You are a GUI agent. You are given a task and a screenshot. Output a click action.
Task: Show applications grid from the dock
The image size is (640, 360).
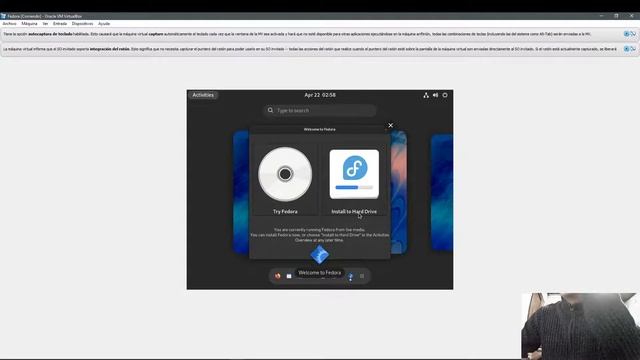362,276
